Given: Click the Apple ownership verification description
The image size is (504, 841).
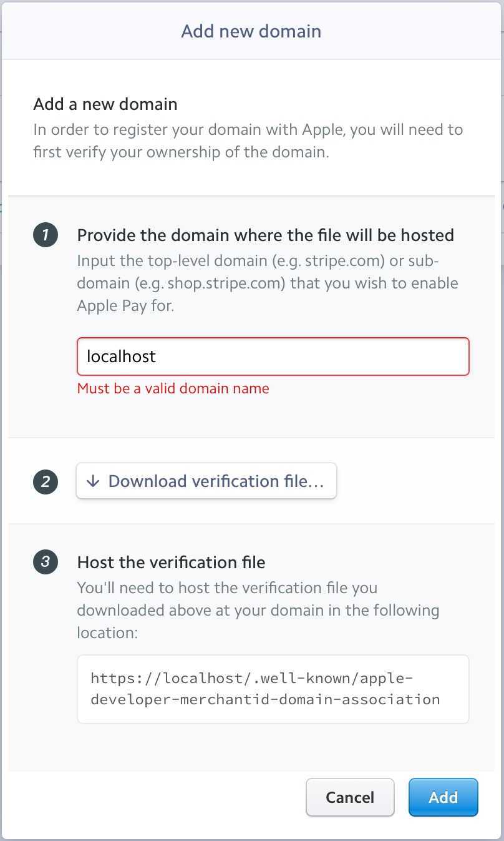Looking at the screenshot, I should tap(248, 140).
